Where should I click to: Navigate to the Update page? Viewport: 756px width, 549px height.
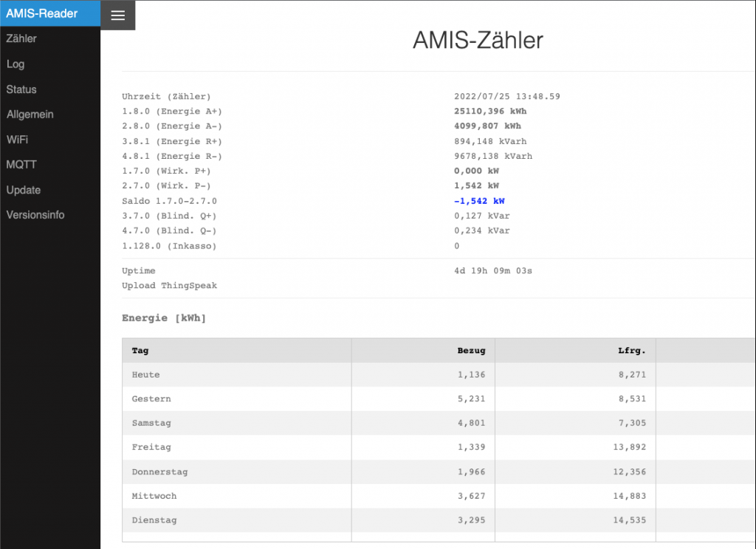pyautogui.click(x=24, y=190)
